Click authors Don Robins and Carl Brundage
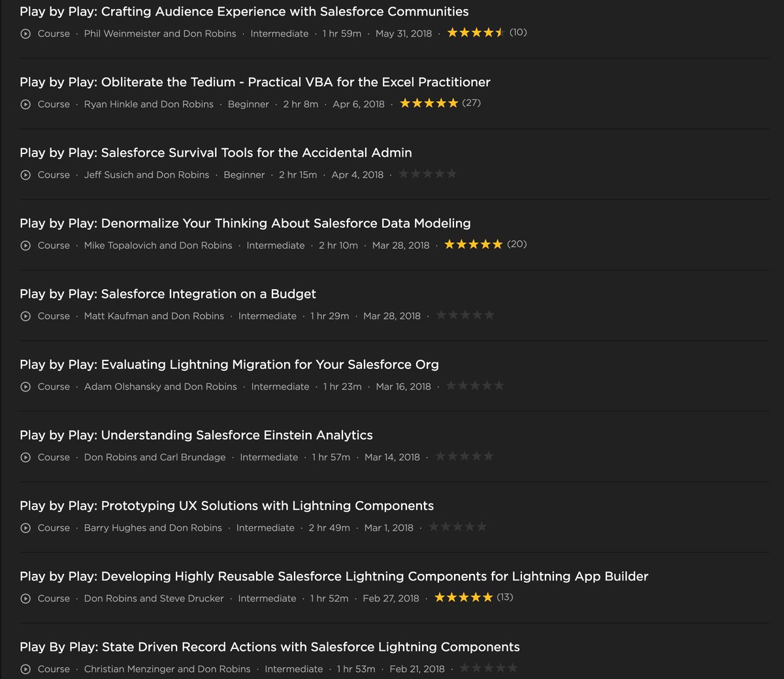 pyautogui.click(x=155, y=458)
